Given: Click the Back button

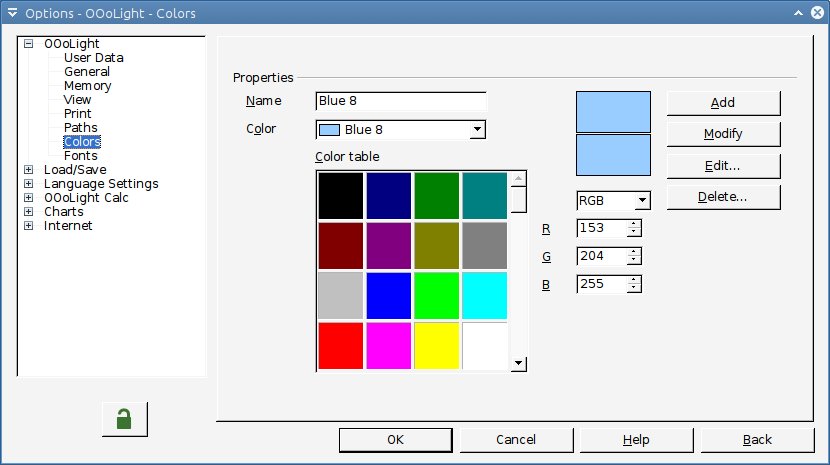Looking at the screenshot, I should tap(757, 440).
